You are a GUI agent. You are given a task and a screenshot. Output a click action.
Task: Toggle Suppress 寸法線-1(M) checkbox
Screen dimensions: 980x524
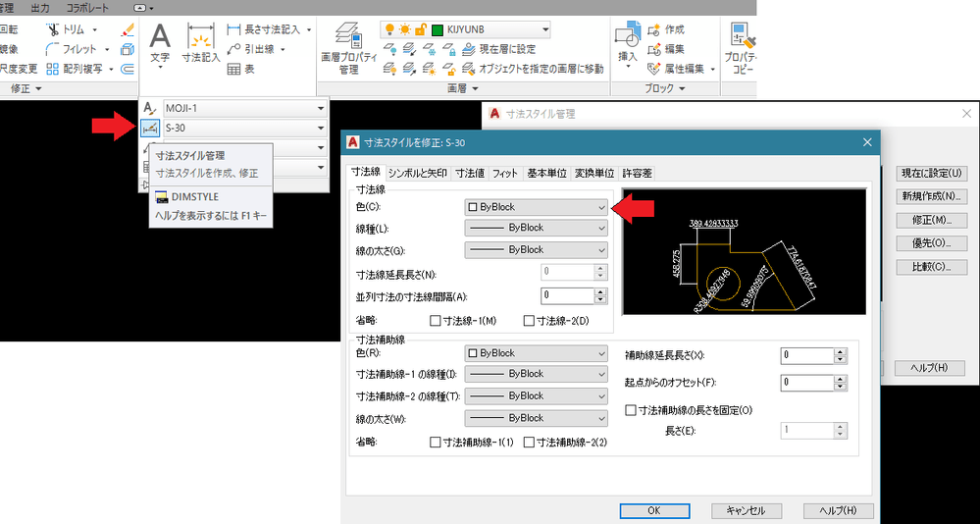click(436, 321)
